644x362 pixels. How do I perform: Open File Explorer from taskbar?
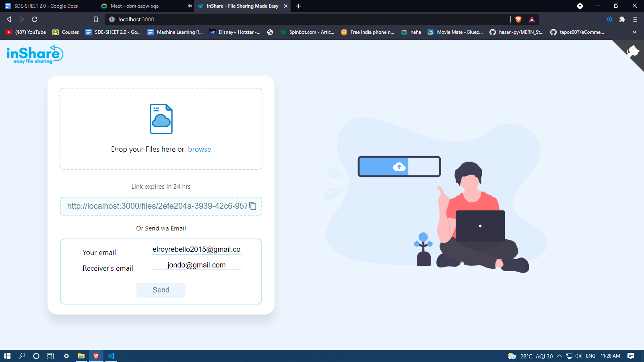[x=81, y=356]
